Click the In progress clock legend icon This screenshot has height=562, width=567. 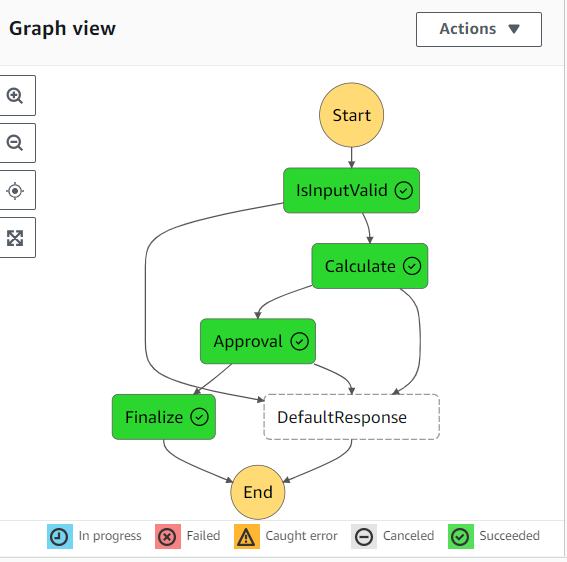60,536
